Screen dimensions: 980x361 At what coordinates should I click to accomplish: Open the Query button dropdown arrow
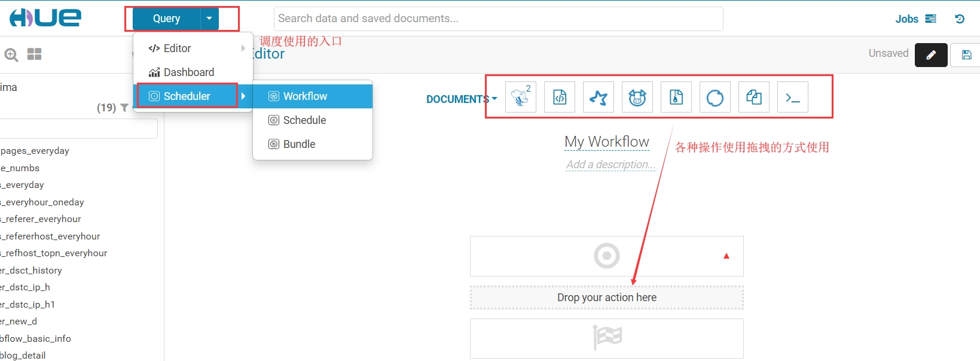[209, 19]
